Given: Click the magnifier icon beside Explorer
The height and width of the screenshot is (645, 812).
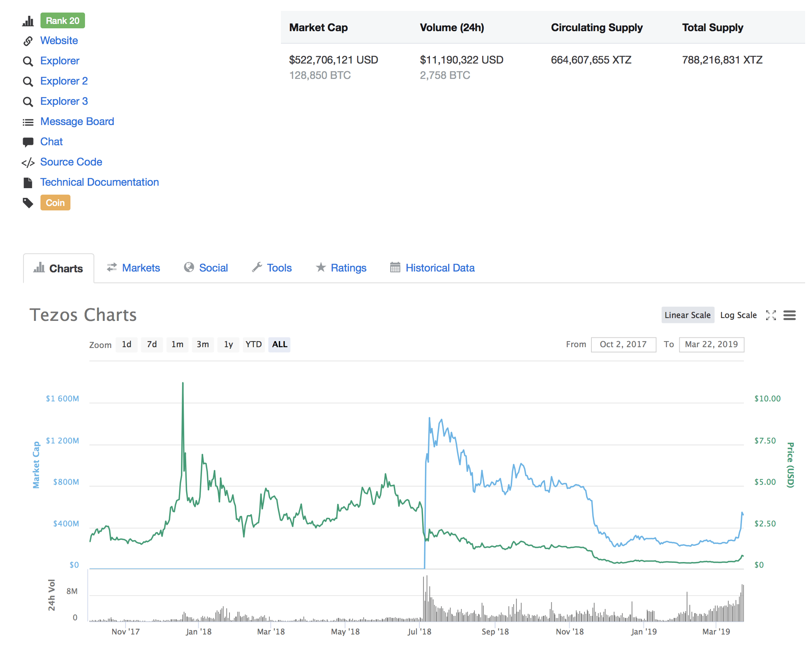Looking at the screenshot, I should pos(28,61).
